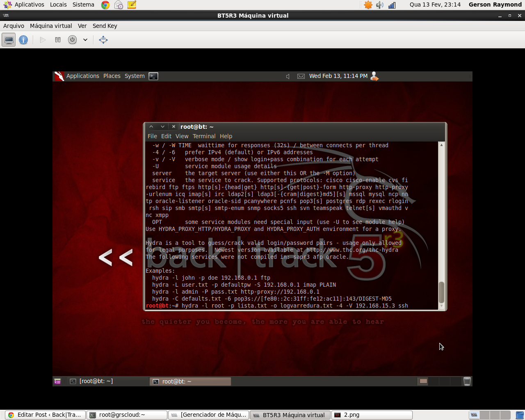Start the virtual machine with play button

pyautogui.click(x=43, y=40)
